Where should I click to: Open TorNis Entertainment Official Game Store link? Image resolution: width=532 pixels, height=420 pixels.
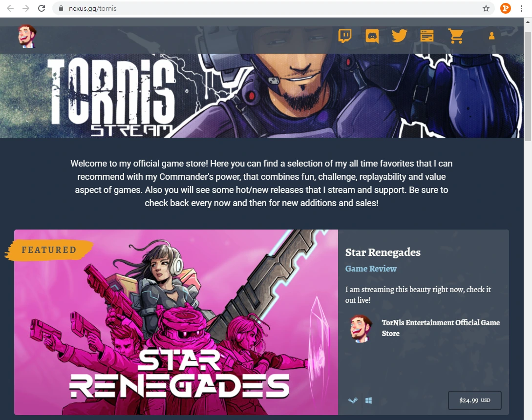441,328
